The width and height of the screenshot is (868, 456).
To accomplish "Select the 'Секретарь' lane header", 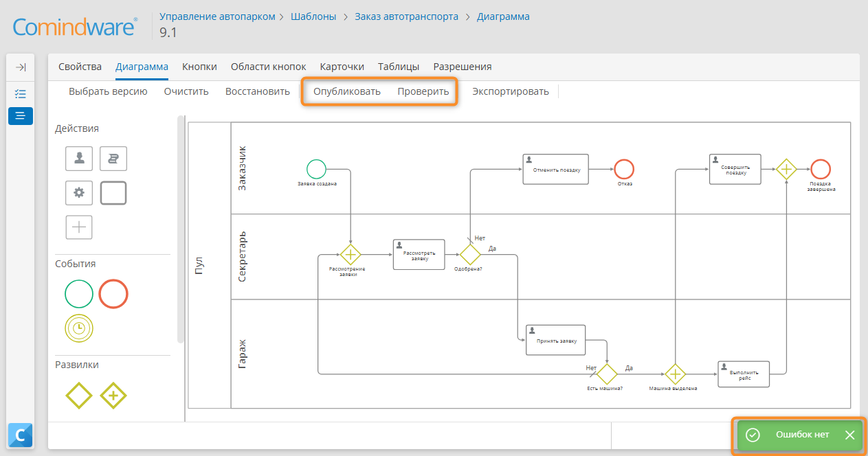I will [x=242, y=256].
